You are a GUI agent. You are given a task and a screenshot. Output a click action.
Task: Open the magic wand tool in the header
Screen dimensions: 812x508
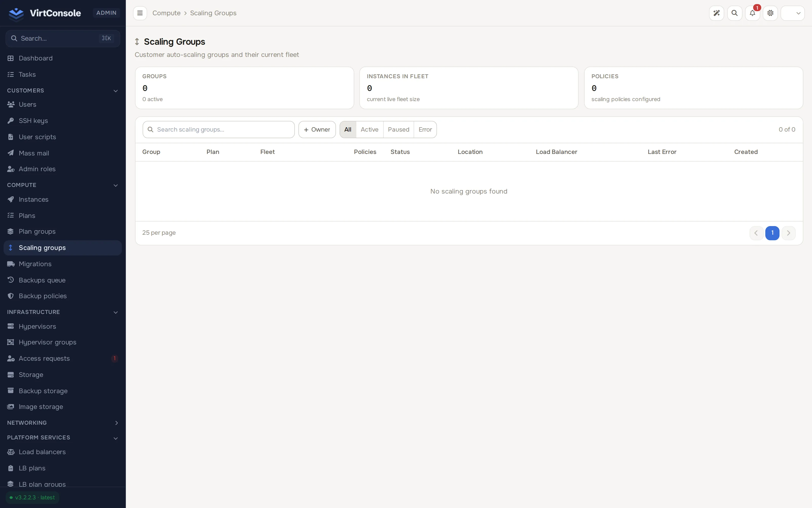pyautogui.click(x=716, y=13)
